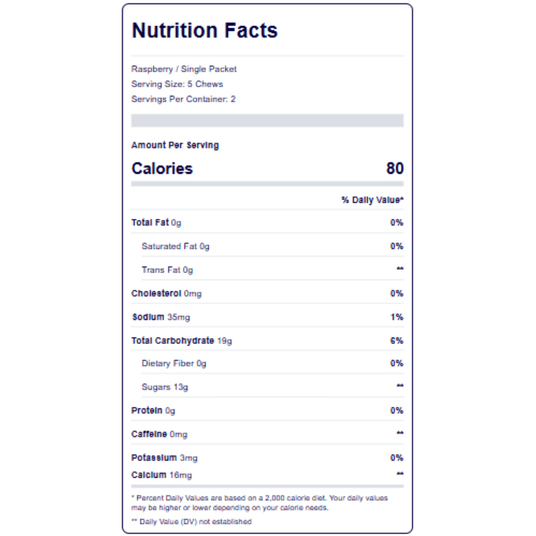
Task: Select the Raspberry / Single Packet text
Action: click(184, 69)
